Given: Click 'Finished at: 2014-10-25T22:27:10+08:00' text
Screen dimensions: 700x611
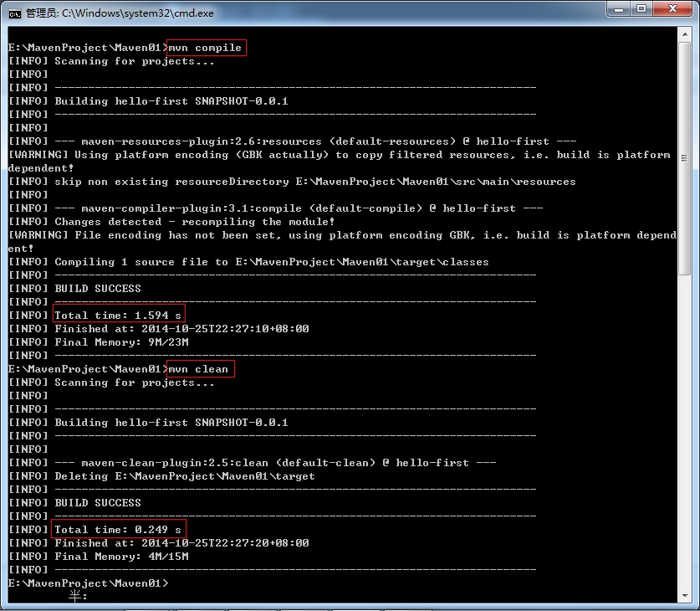Looking at the screenshot, I should [181, 329].
